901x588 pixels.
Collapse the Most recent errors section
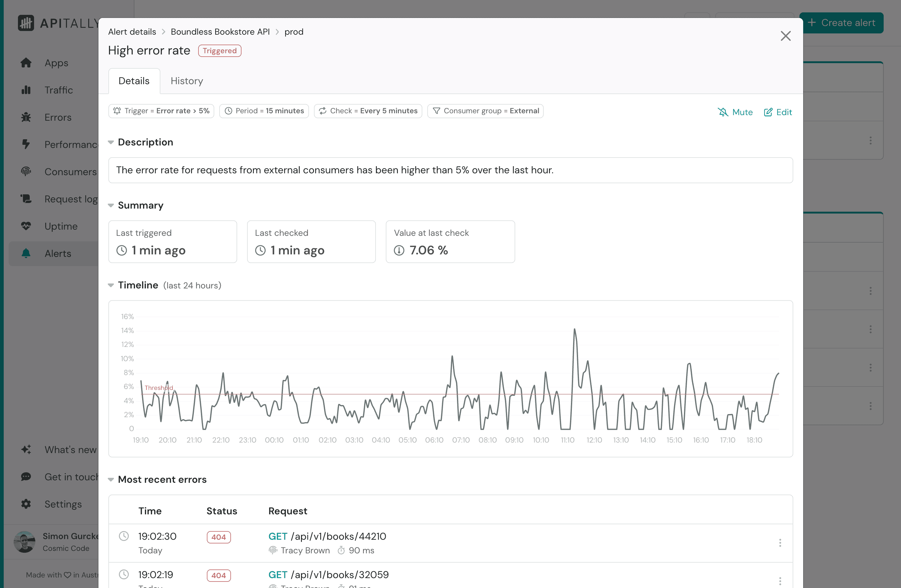pos(111,479)
